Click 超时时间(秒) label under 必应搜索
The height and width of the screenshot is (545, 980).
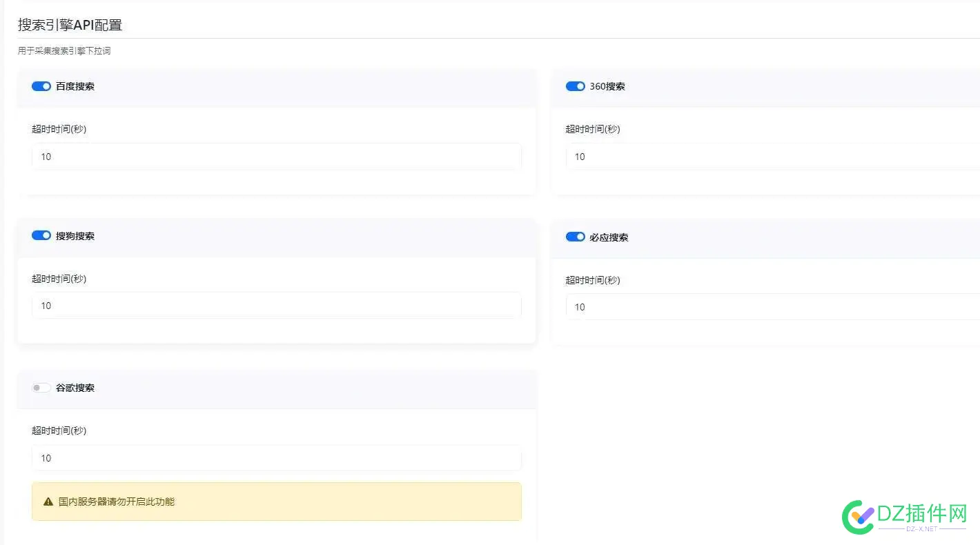594,280
